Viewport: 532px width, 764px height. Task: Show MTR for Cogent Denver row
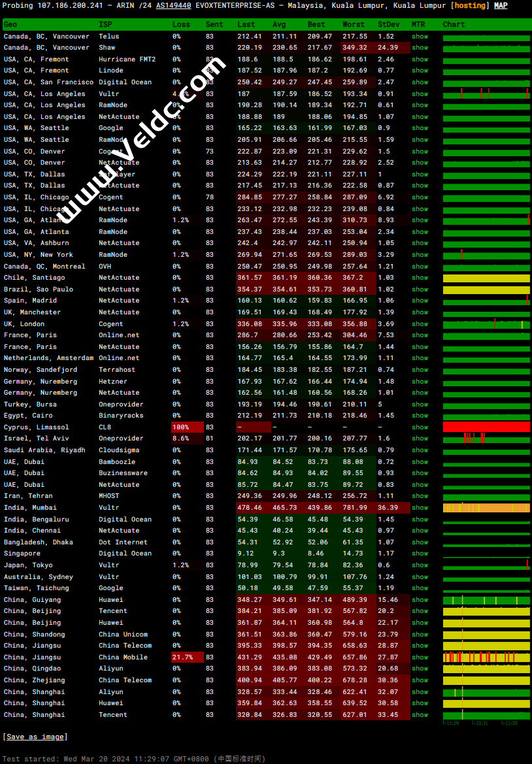[x=420, y=151]
